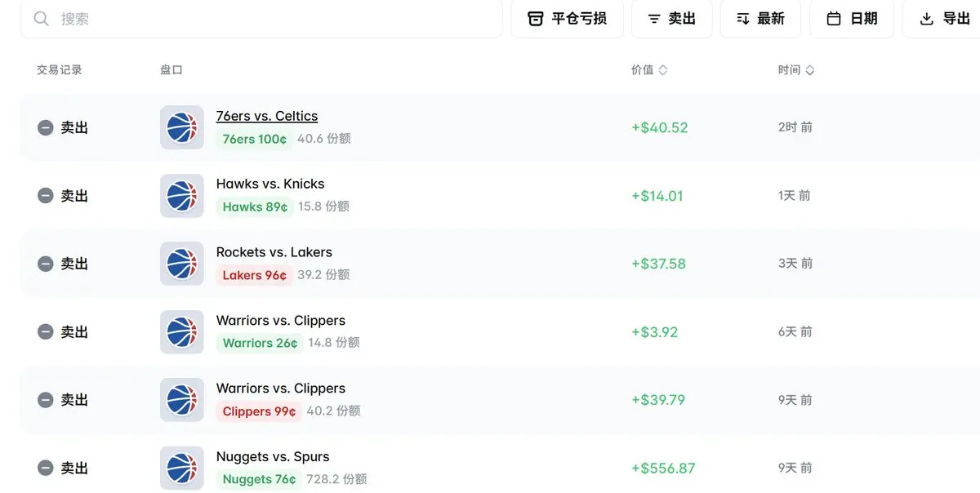Open the basketball icon for 76ers vs. Celtics

point(181,127)
